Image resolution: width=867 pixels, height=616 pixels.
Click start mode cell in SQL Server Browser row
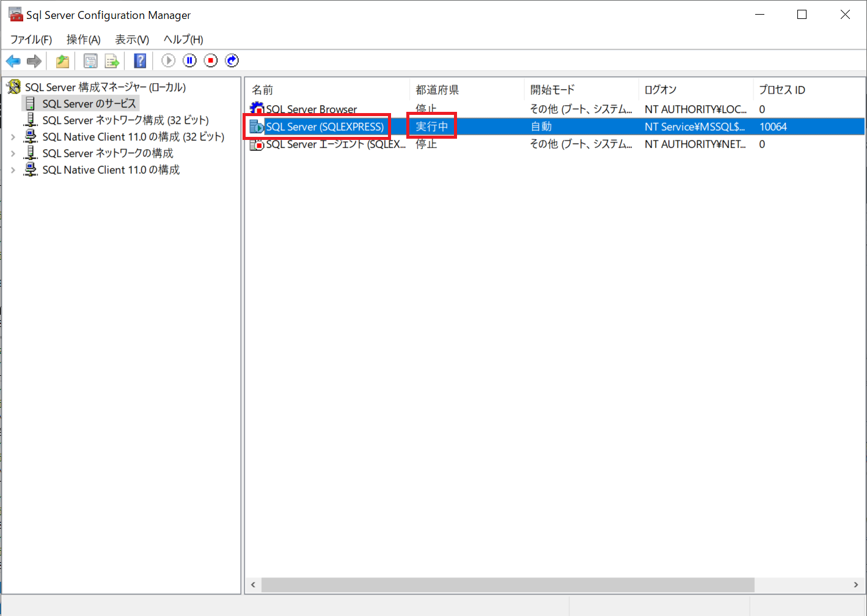[581, 109]
